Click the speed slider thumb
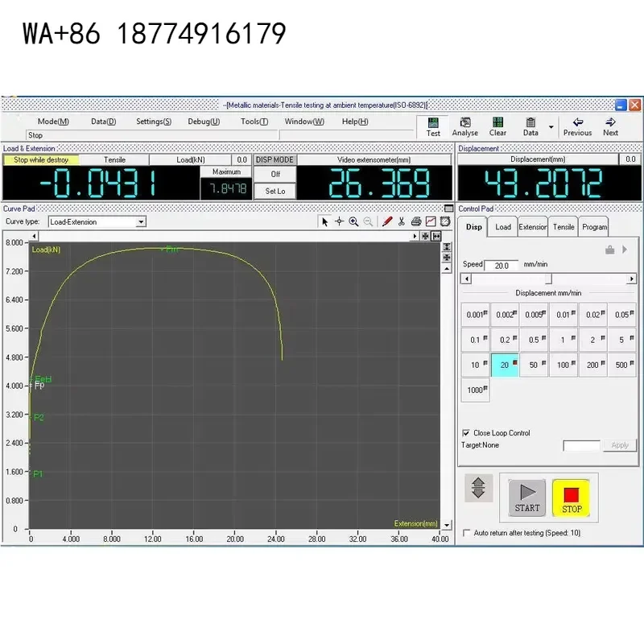644x644 pixels. (548, 279)
